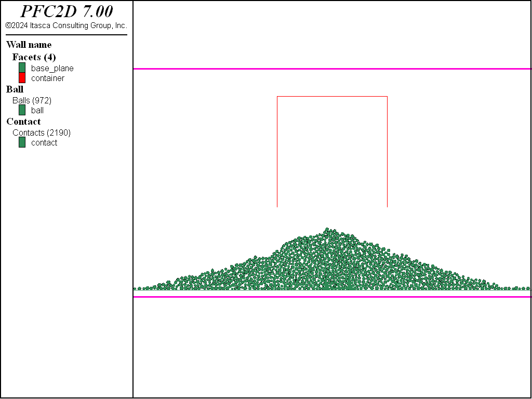The image size is (532, 399).
Task: Click the upper magenta horizontal line
Action: pyautogui.click(x=332, y=69)
